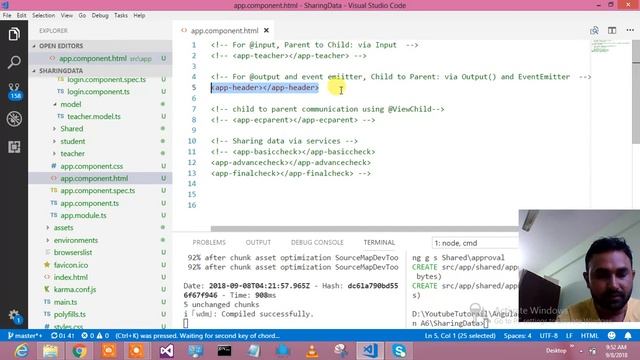Click the sync changes indicator in status bar
Viewport: 640px width, 360px height.
(x=62, y=336)
